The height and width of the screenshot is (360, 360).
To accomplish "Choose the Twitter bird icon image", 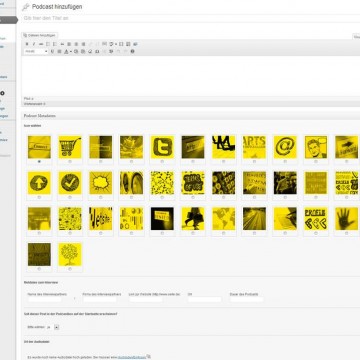I will pos(162,147).
